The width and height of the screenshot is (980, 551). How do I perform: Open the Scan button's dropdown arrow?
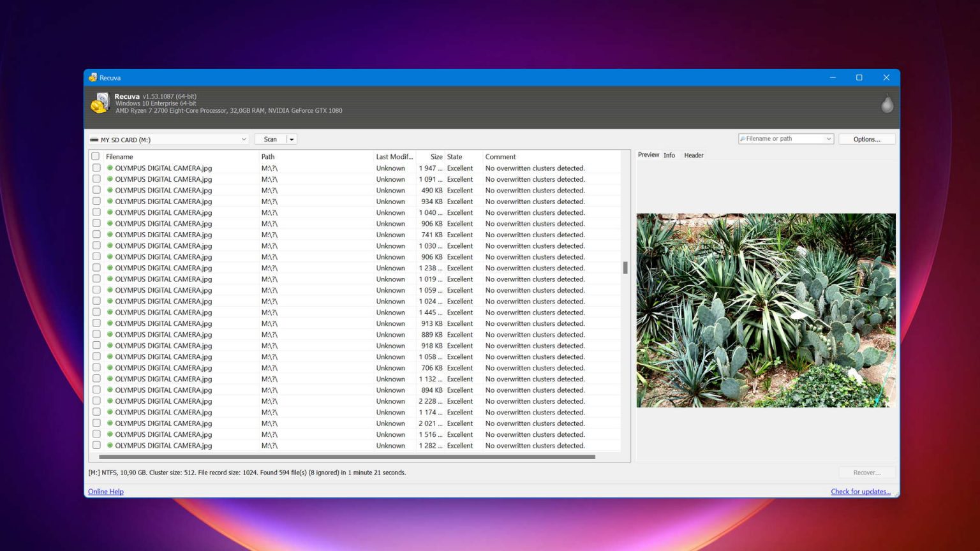292,138
